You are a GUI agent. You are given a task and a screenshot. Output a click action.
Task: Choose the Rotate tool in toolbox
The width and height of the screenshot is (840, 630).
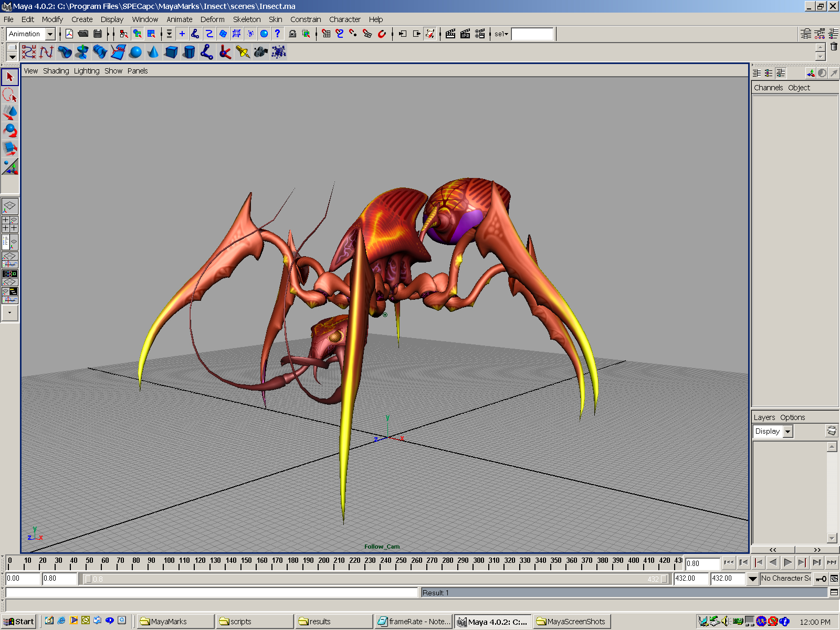click(10, 130)
